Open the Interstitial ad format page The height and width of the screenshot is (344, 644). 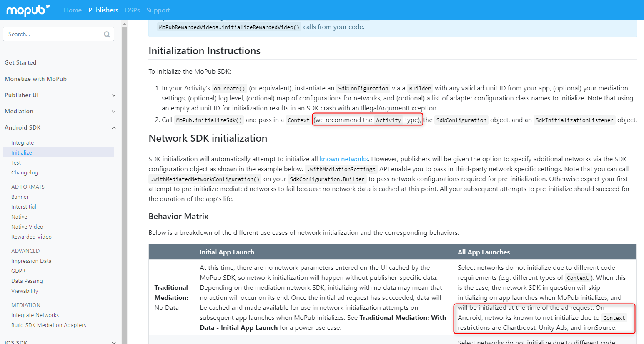tap(24, 207)
